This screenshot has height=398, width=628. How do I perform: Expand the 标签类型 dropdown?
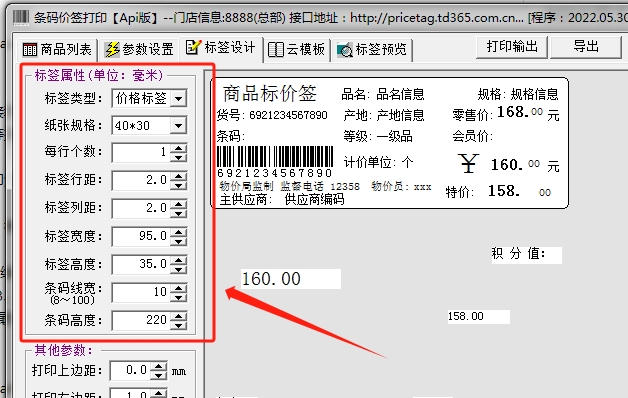(178, 98)
